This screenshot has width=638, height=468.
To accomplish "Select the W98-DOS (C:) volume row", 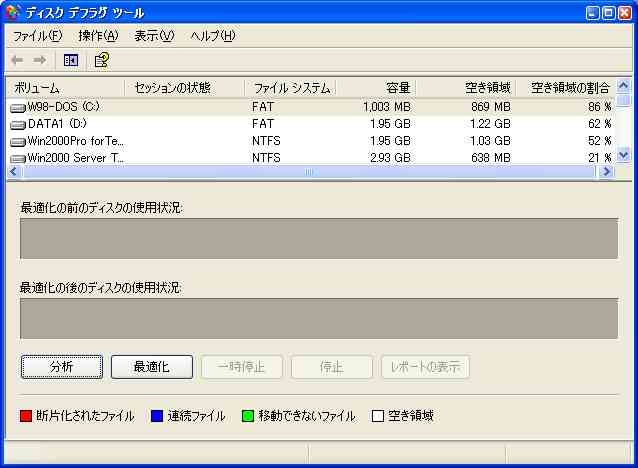I will [311, 107].
